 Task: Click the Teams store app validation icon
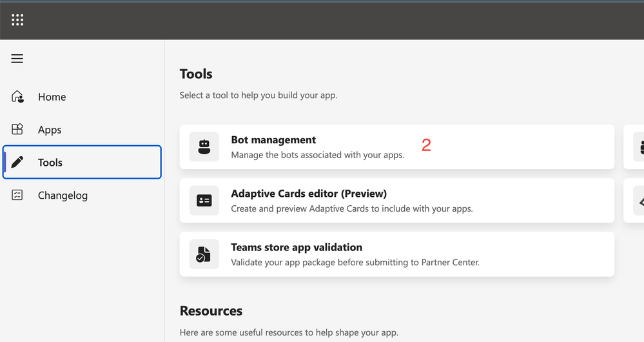204,254
